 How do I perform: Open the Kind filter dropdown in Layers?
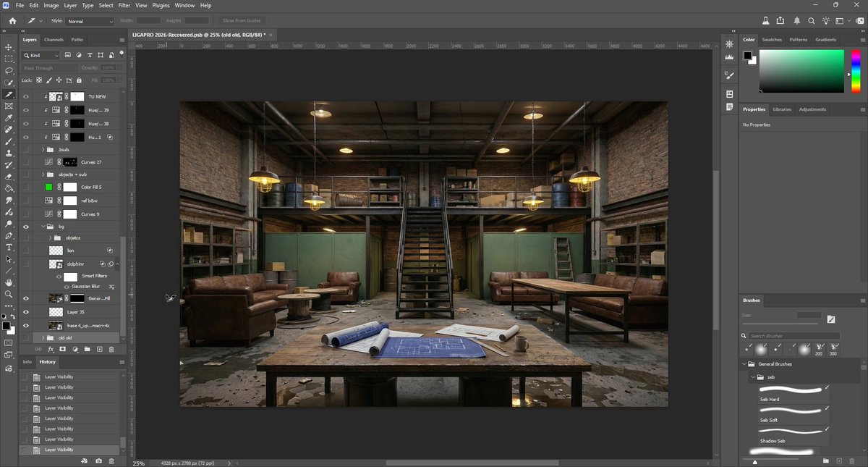[41, 55]
